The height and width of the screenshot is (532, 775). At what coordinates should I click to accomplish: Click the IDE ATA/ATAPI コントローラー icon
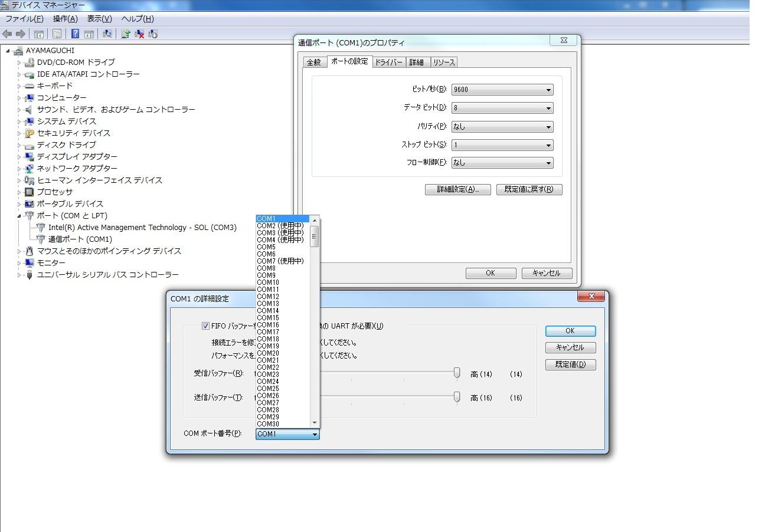(30, 74)
